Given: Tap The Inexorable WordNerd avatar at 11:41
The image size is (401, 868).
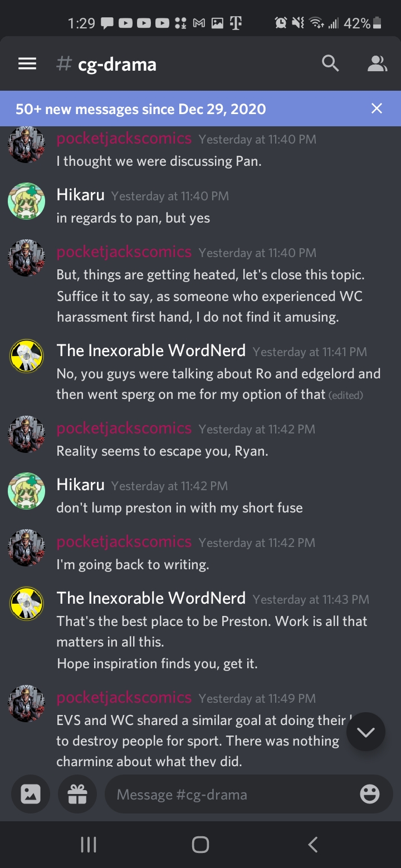Looking at the screenshot, I should (x=26, y=357).
